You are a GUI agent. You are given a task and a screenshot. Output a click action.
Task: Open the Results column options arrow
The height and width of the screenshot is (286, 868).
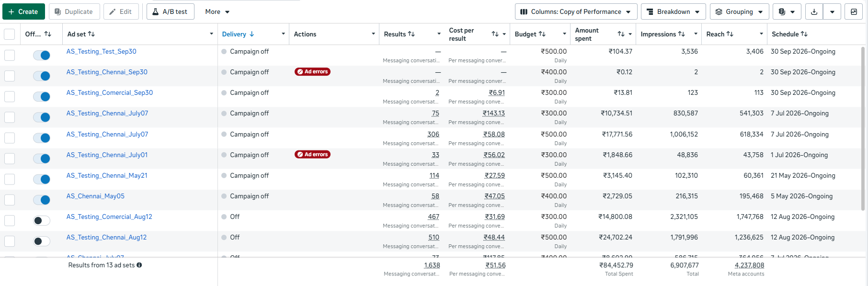[x=439, y=34]
